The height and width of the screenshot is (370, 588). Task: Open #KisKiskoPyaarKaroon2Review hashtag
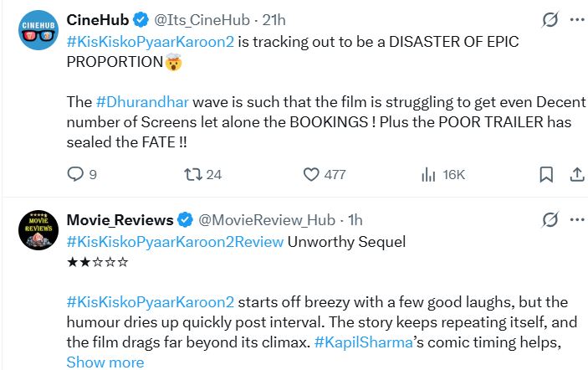pyautogui.click(x=174, y=242)
